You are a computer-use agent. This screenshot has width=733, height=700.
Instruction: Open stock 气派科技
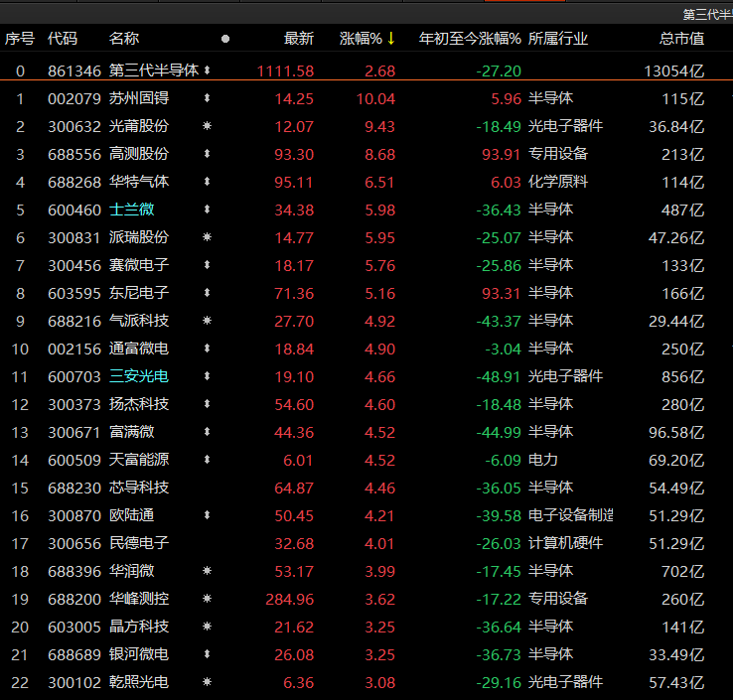click(139, 321)
